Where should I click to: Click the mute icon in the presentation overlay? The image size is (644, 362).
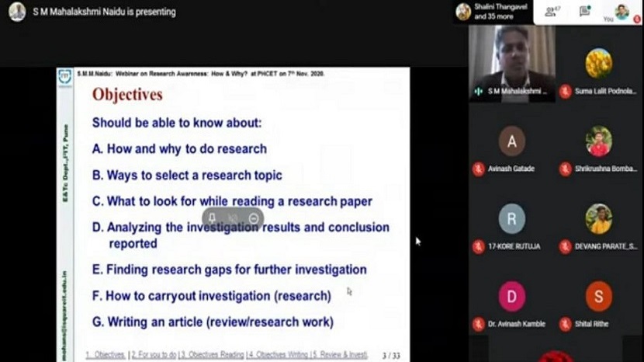(x=233, y=218)
